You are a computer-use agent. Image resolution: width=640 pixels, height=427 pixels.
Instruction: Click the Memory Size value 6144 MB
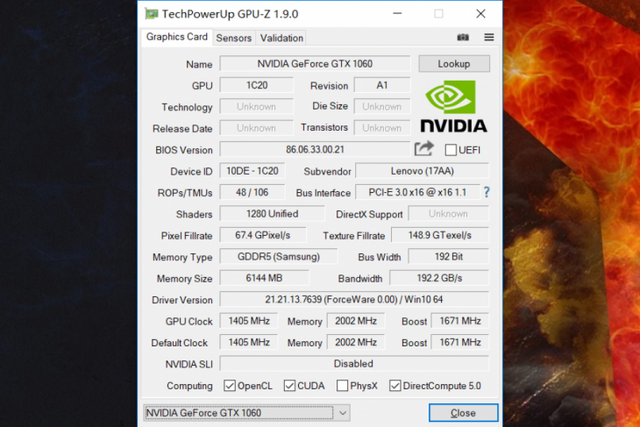[264, 278]
